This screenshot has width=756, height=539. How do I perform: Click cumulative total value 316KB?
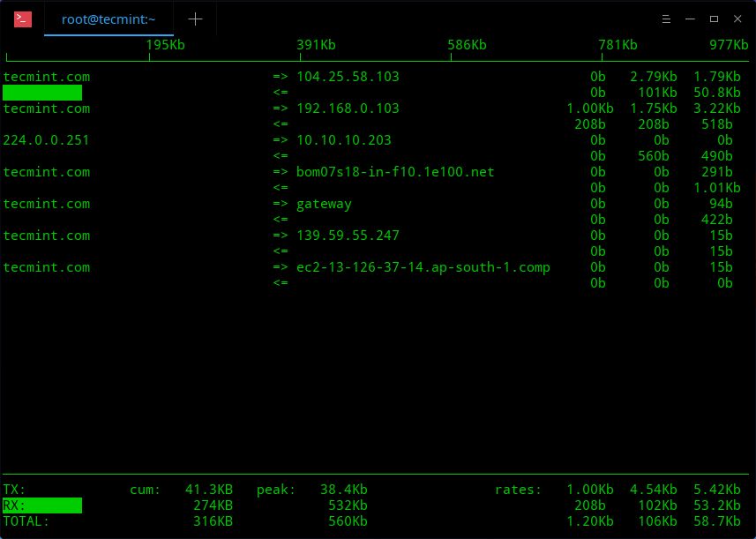coord(213,521)
